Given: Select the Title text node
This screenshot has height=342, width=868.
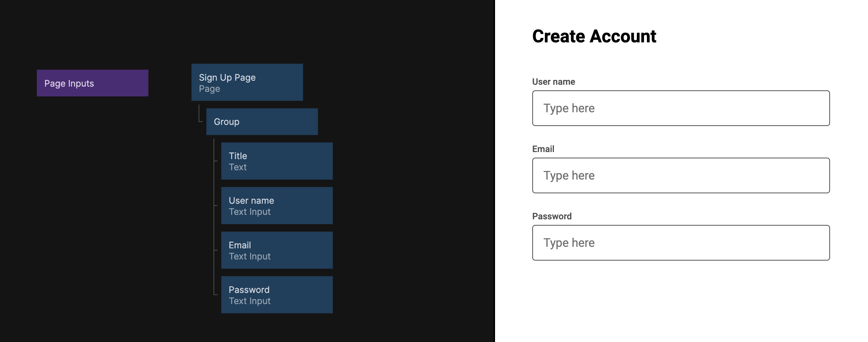Looking at the screenshot, I should 277,161.
